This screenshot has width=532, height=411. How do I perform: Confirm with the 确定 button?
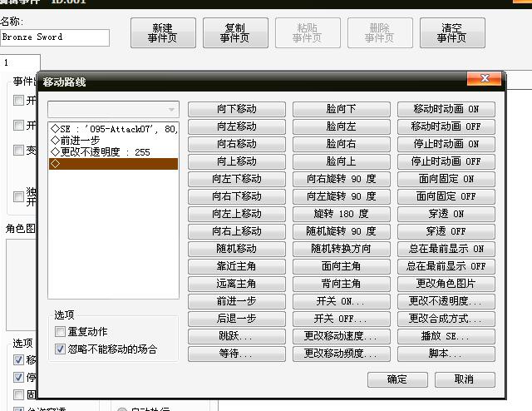[397, 379]
